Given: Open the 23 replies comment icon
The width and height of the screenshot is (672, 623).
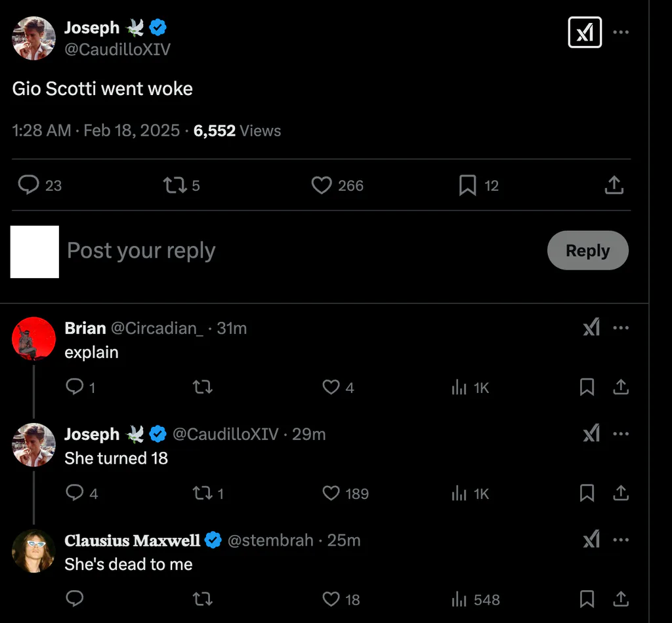Looking at the screenshot, I should pos(29,186).
